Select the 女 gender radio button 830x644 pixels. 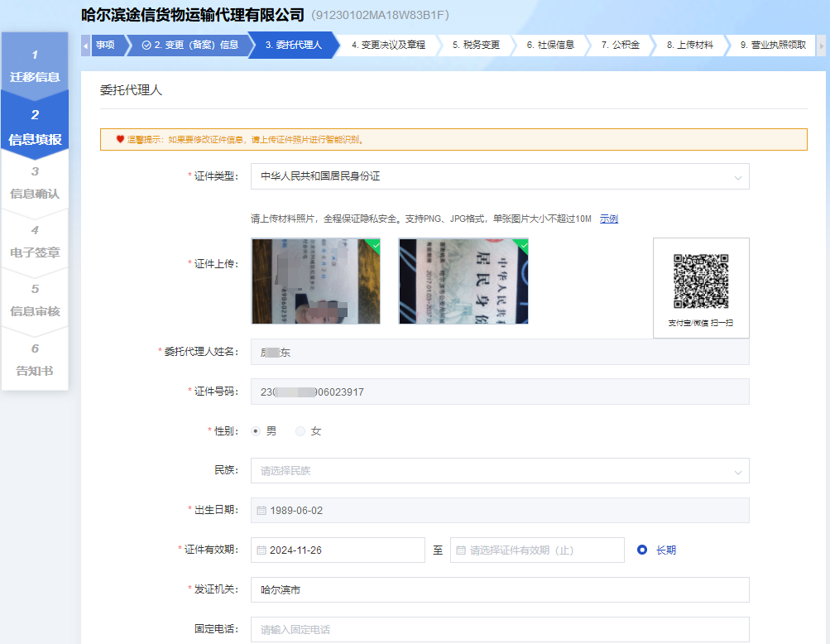click(x=300, y=431)
